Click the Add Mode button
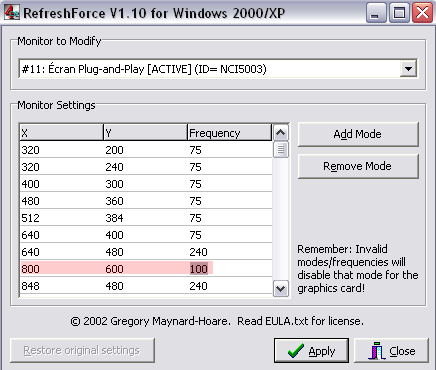The image size is (436, 370). click(x=358, y=134)
